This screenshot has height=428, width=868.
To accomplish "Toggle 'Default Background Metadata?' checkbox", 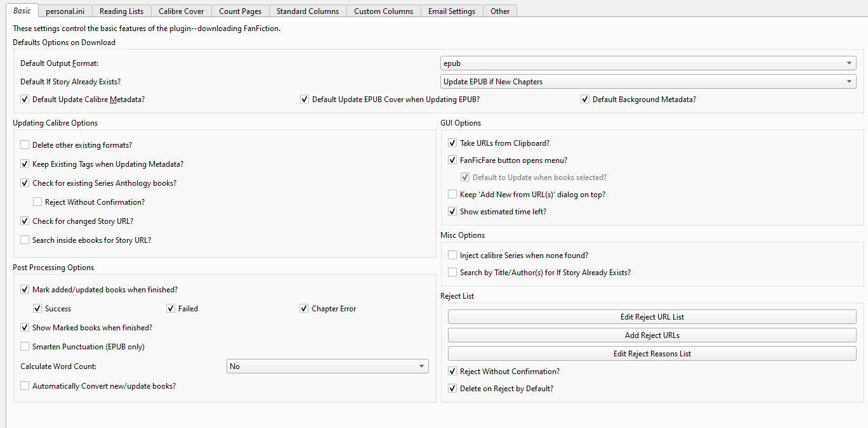I will coord(585,100).
